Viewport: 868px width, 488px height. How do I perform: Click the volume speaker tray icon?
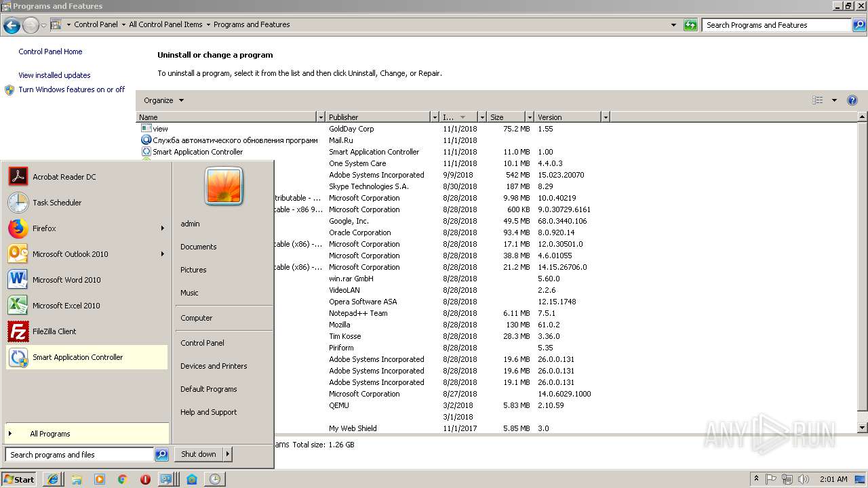click(804, 479)
